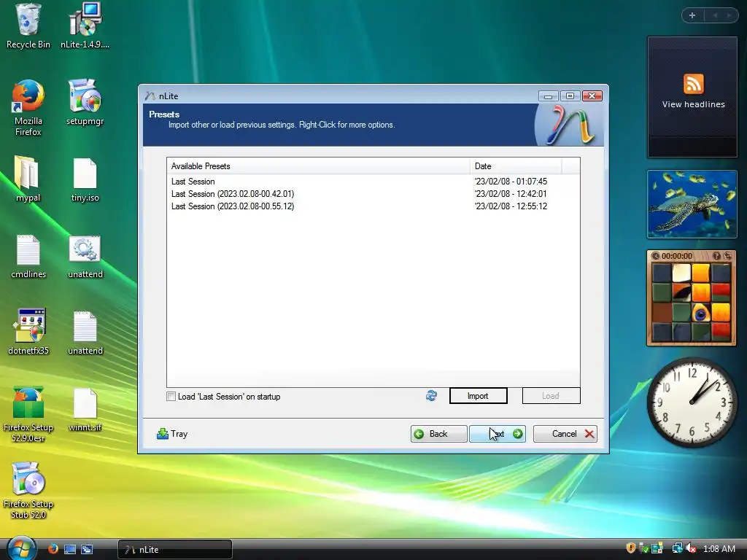Select the plain 'Last Session' preset row
The image size is (747, 560).
tap(193, 182)
